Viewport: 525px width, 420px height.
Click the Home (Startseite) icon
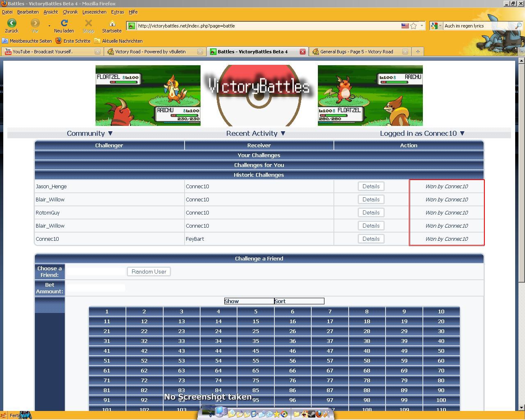112,23
